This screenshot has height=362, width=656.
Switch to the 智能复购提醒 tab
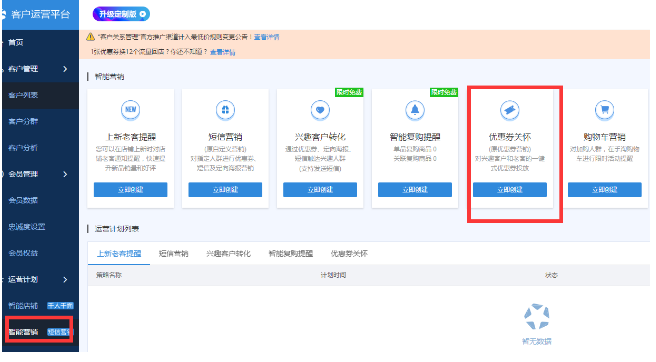[291, 253]
